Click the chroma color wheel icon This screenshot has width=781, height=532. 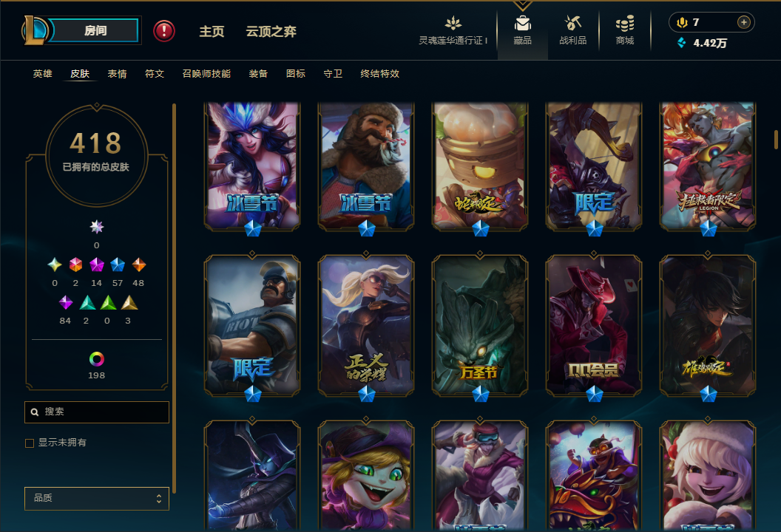click(97, 359)
